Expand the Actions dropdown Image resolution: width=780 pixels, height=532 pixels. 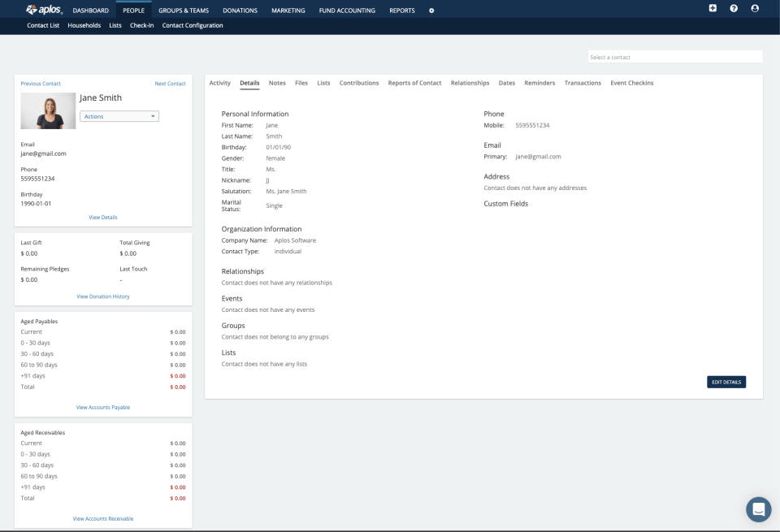[x=119, y=116]
